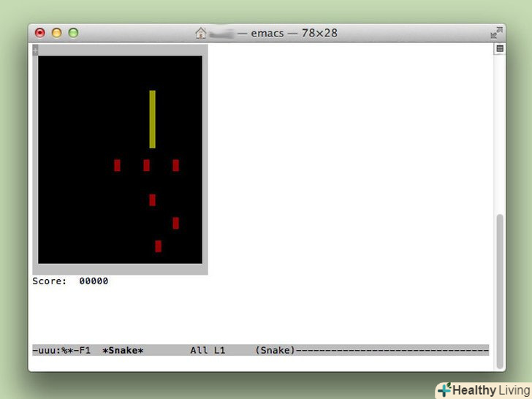The width and height of the screenshot is (532, 399).
Task: Click the yellow snake body
Action: pyautogui.click(x=152, y=119)
